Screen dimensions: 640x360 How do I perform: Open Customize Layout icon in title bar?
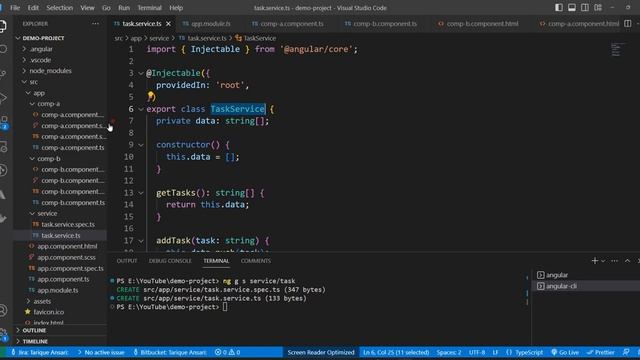598,7
